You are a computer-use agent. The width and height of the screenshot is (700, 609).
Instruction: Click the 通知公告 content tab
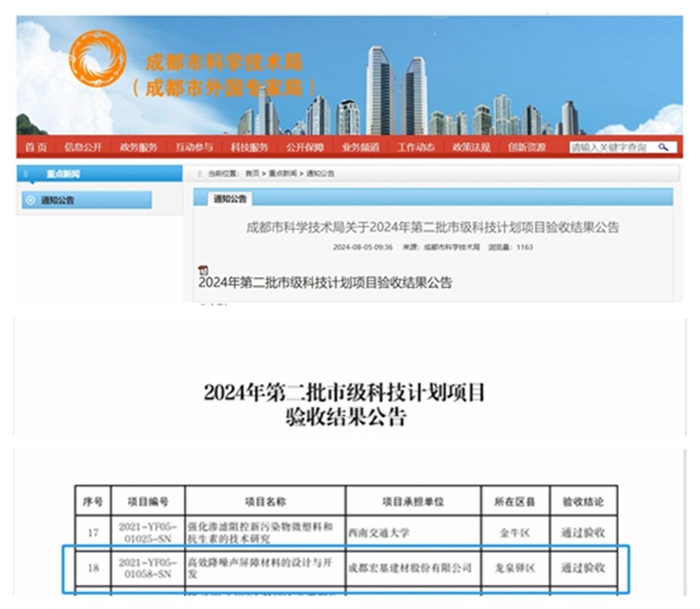[x=230, y=199]
